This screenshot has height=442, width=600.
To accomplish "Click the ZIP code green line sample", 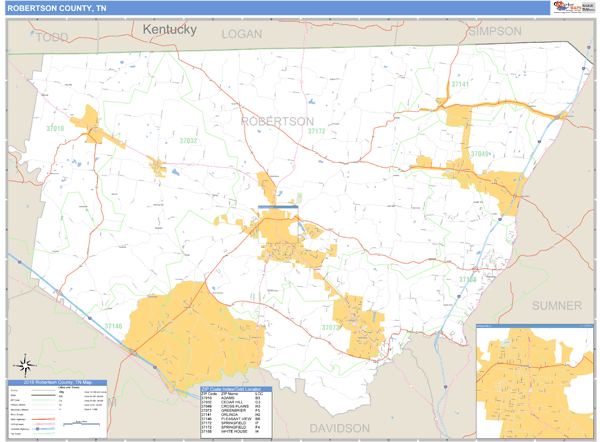I will (x=43, y=400).
